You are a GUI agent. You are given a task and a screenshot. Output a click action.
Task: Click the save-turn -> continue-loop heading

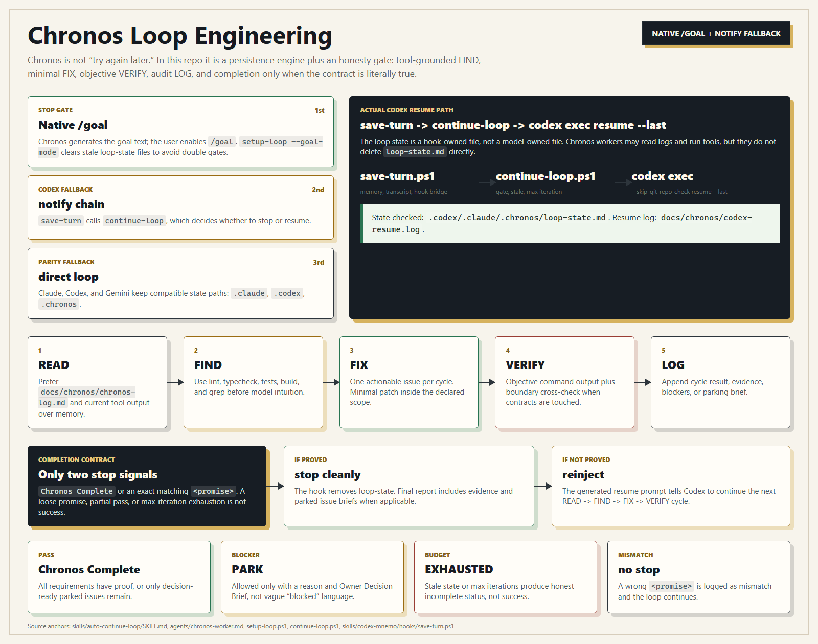[x=513, y=125]
